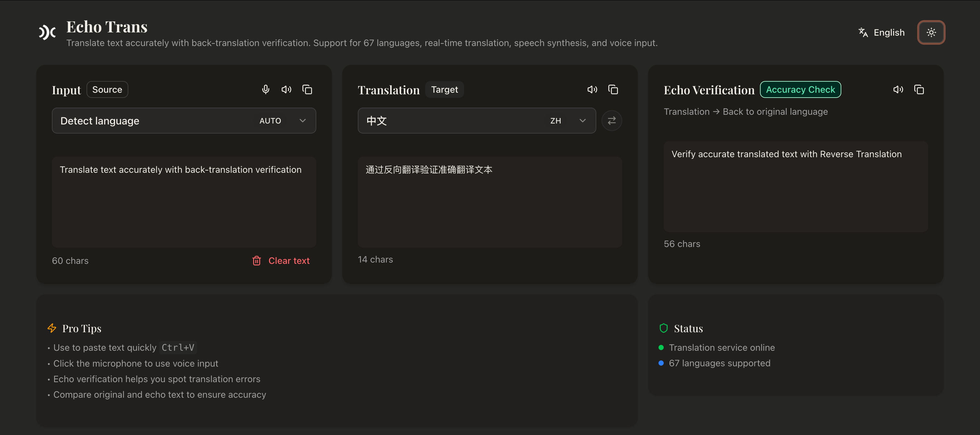
Task: Select the Target tab in Translation panel
Action: point(444,89)
